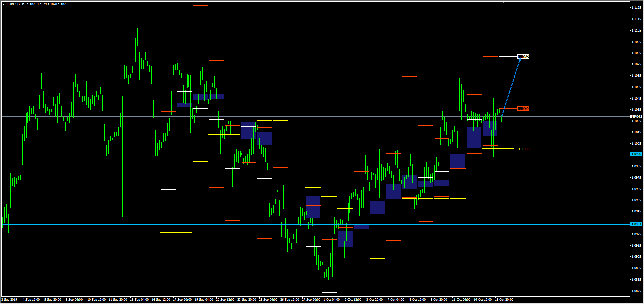Click the '27 Sep 20:00' time axis label
The image size is (644, 304).
tap(311, 300)
